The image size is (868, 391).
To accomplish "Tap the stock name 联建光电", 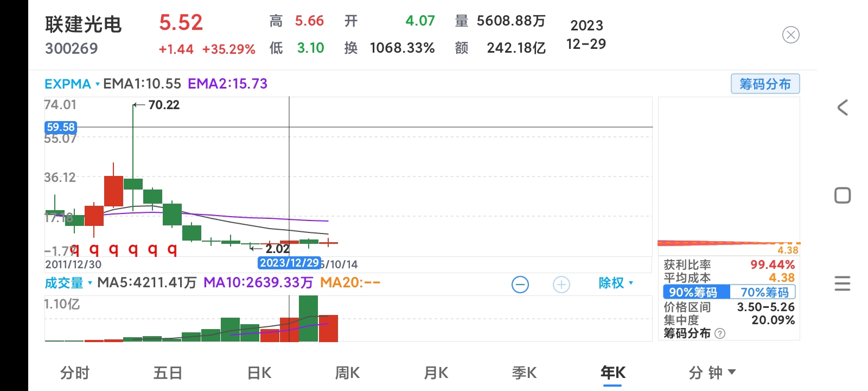I will pyautogui.click(x=84, y=24).
